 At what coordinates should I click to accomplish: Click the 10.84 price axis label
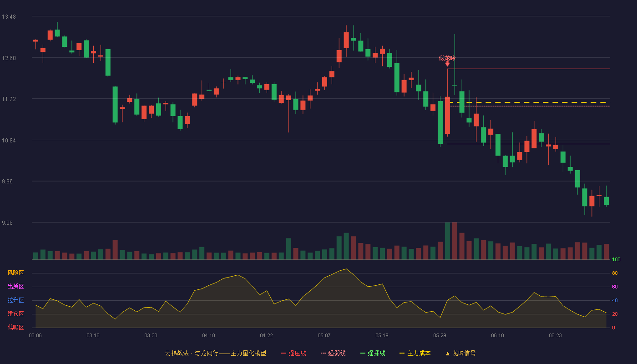[9, 140]
